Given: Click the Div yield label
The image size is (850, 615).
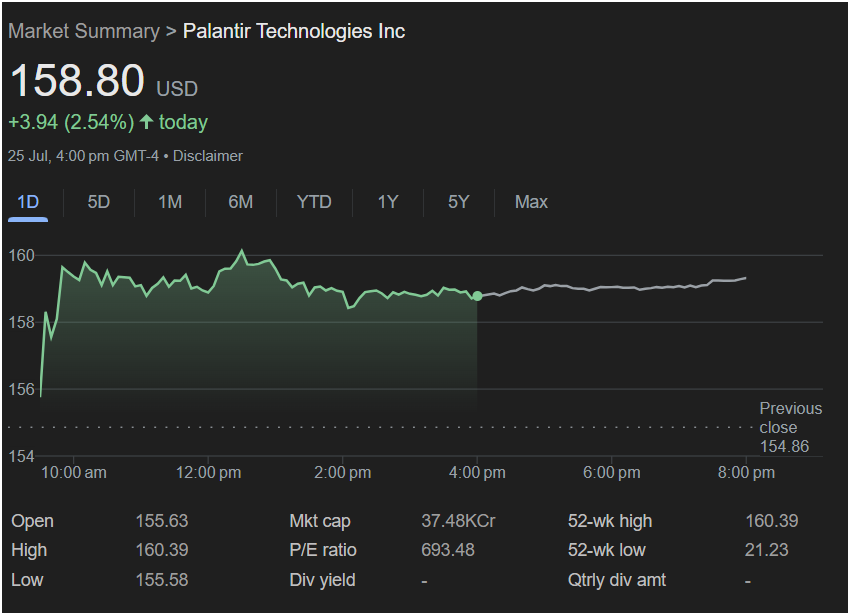Looking at the screenshot, I should pos(323,580).
